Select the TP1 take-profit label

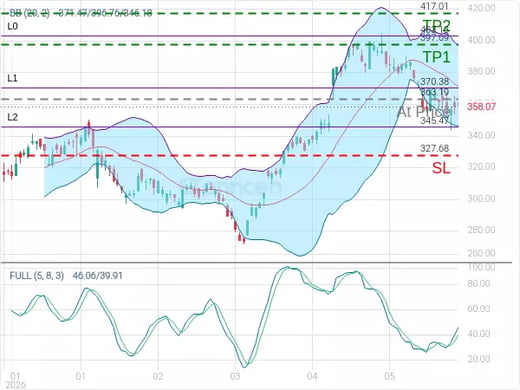pos(436,57)
